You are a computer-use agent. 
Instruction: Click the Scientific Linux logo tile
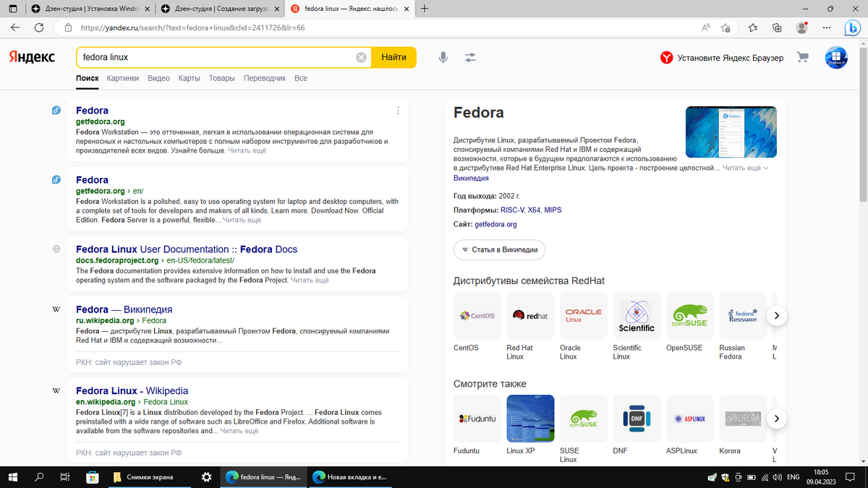(637, 315)
